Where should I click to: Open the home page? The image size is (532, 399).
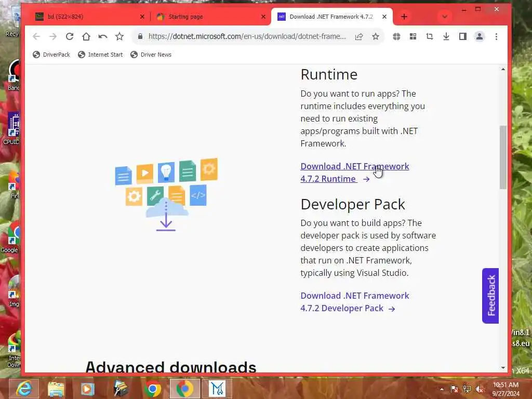[x=86, y=36]
